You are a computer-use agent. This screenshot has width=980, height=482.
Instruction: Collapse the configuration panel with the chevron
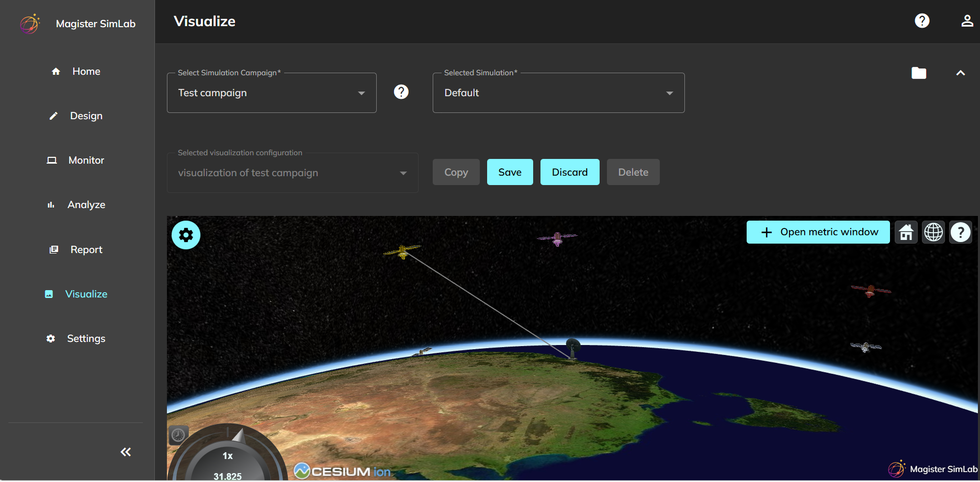(x=961, y=73)
